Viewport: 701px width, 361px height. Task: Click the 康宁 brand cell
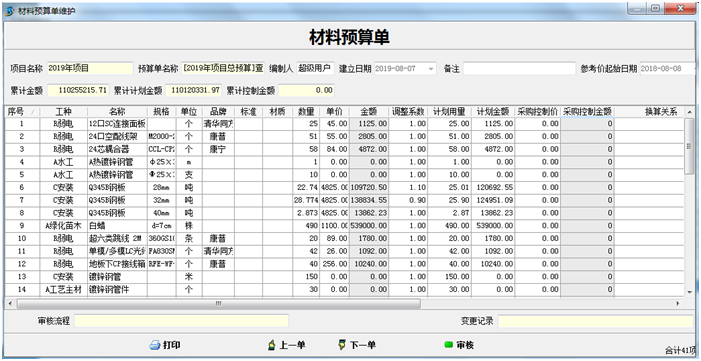[x=218, y=149]
